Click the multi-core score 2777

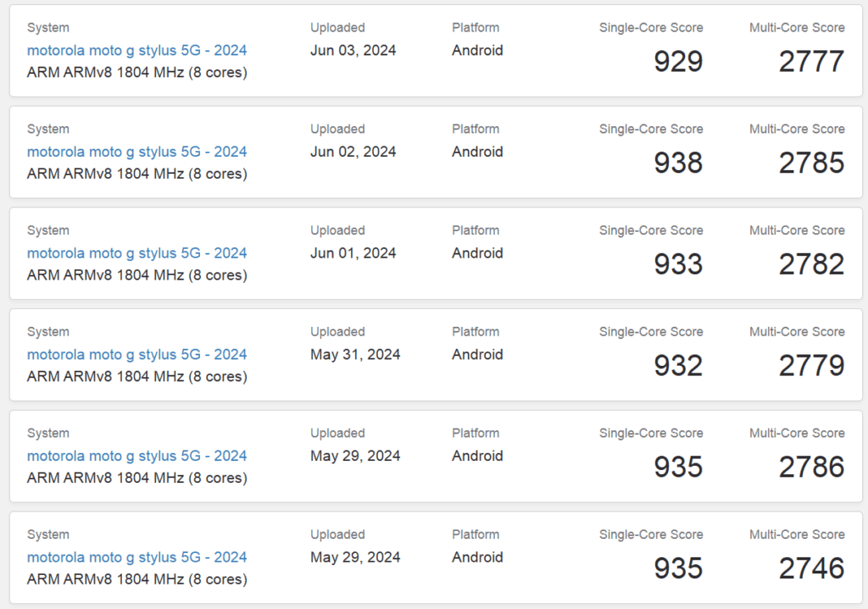811,61
